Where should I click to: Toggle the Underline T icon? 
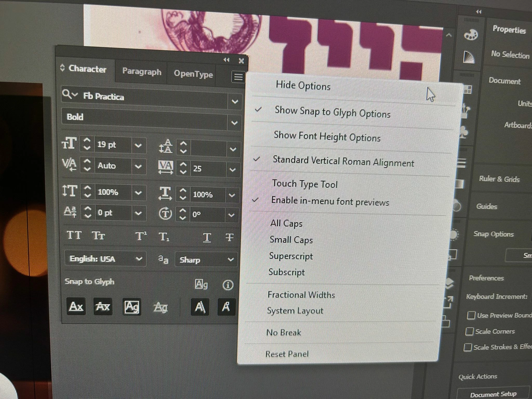point(207,237)
